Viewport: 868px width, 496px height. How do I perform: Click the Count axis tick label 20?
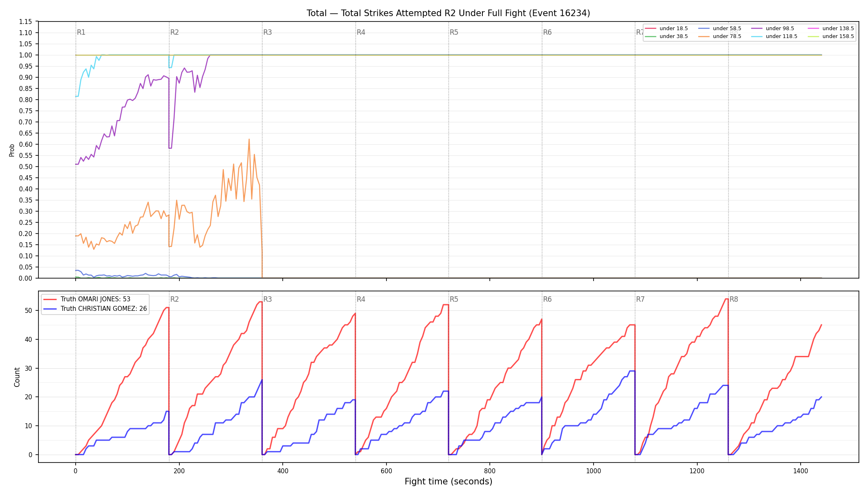(x=29, y=397)
